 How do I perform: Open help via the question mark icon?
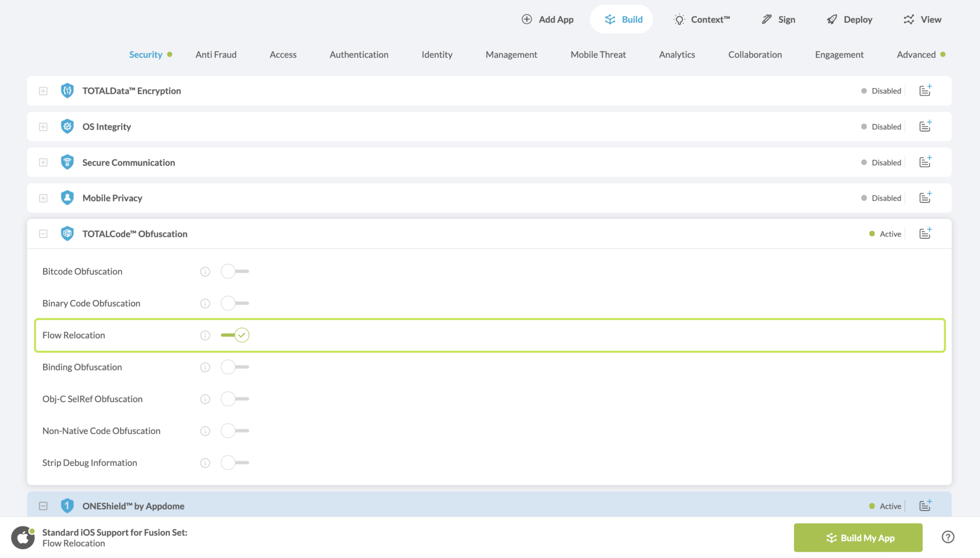[948, 537]
